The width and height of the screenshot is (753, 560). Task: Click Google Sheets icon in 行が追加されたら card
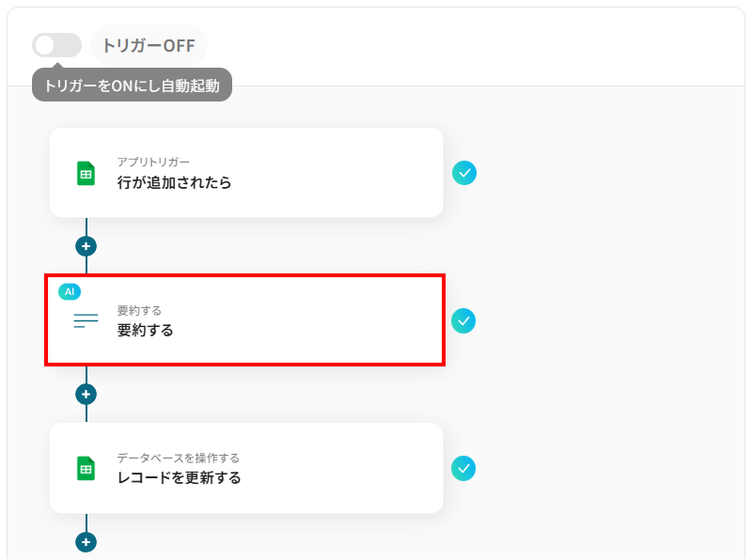pos(86,173)
